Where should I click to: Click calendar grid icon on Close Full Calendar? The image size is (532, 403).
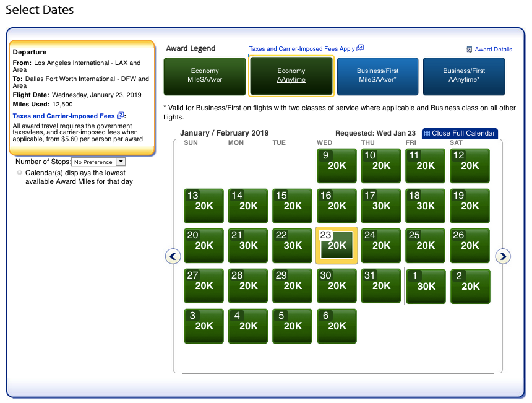click(427, 133)
